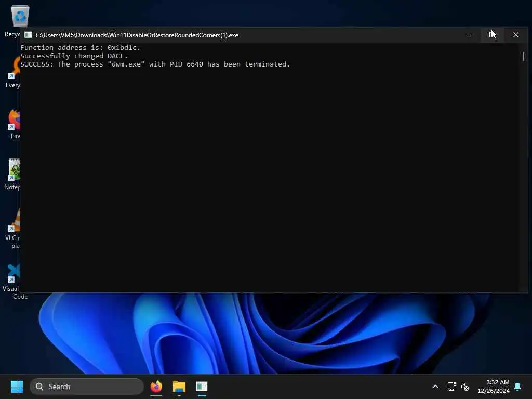Viewport: 532px width, 399px height.
Task: Click the console window title path text
Action: tap(137, 35)
